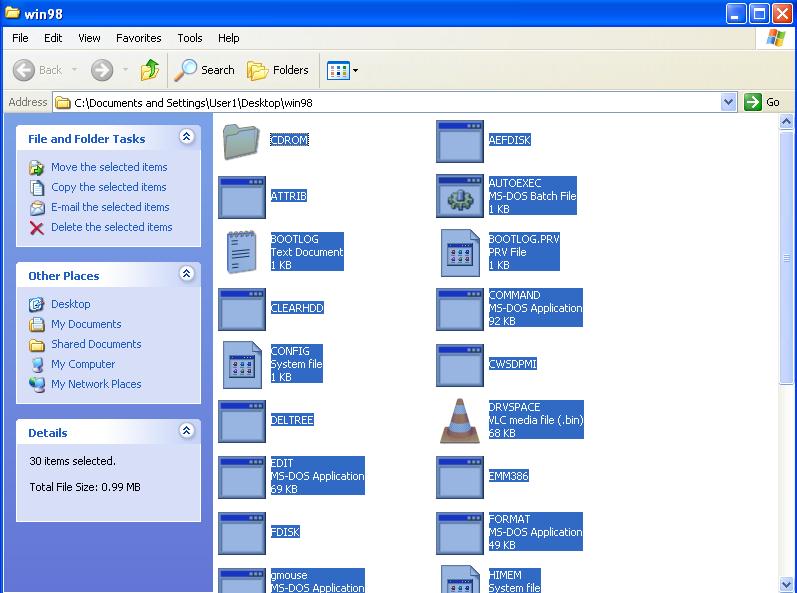Click the win98 title bar folder icon
This screenshot has width=797, height=593.
[12, 13]
